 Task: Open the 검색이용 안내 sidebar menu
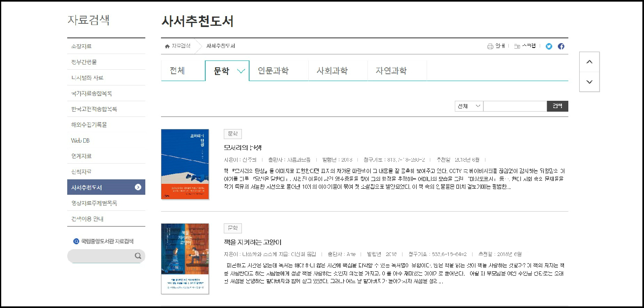(x=106, y=219)
